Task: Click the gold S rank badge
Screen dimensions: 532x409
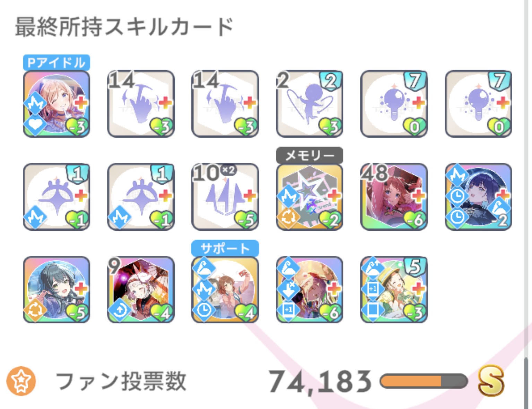Action: click(491, 381)
